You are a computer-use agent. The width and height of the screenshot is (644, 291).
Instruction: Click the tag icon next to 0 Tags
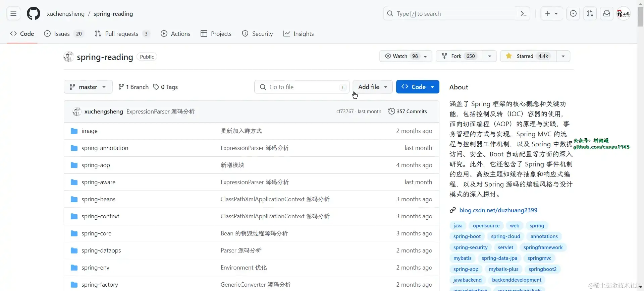click(x=156, y=87)
